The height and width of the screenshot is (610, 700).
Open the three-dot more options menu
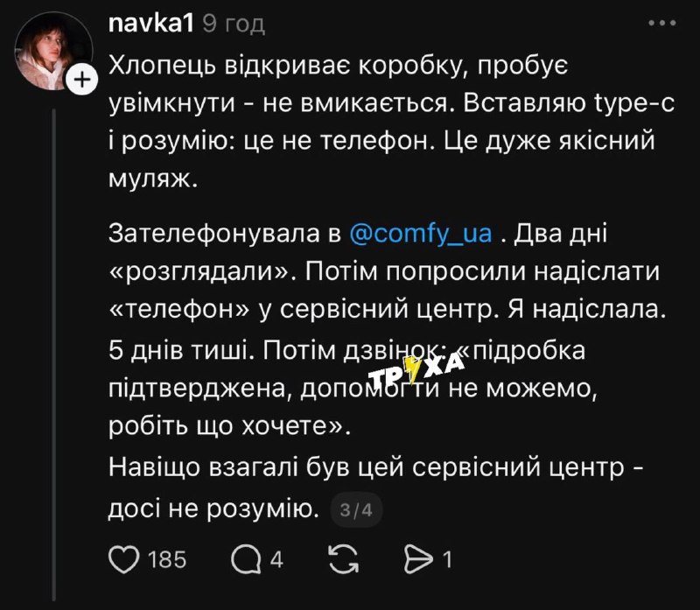pos(661,25)
